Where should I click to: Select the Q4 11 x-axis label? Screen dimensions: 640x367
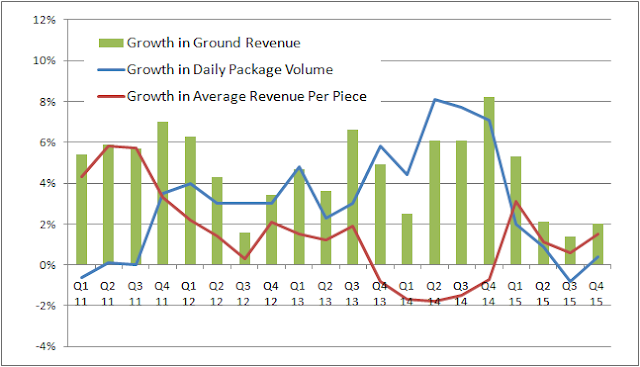(162, 294)
